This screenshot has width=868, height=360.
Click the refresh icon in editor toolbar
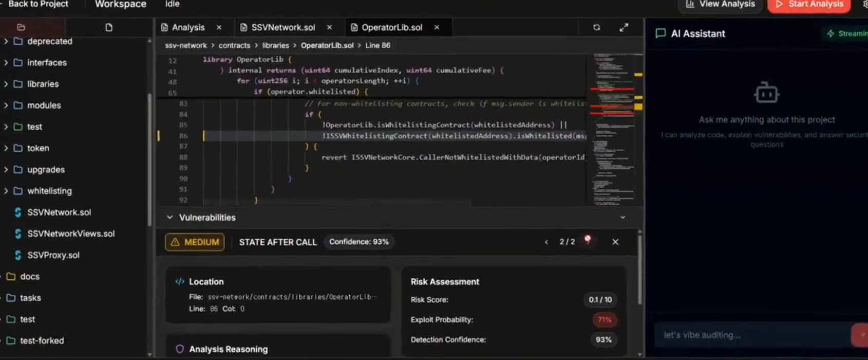coord(596,27)
